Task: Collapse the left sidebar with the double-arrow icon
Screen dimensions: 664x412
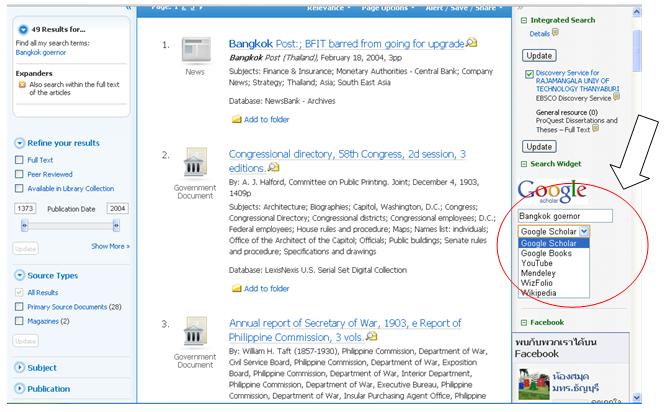Action: 128,6
